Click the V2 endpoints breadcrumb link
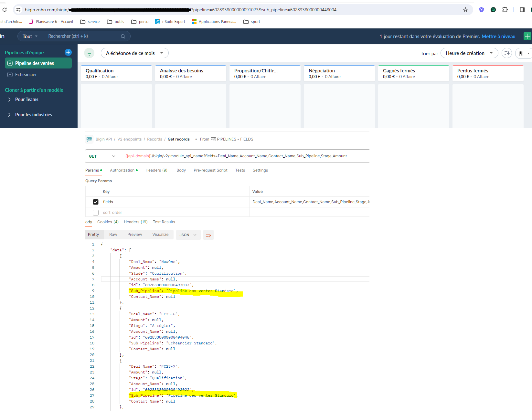This screenshot has width=532, height=420. click(x=129, y=139)
